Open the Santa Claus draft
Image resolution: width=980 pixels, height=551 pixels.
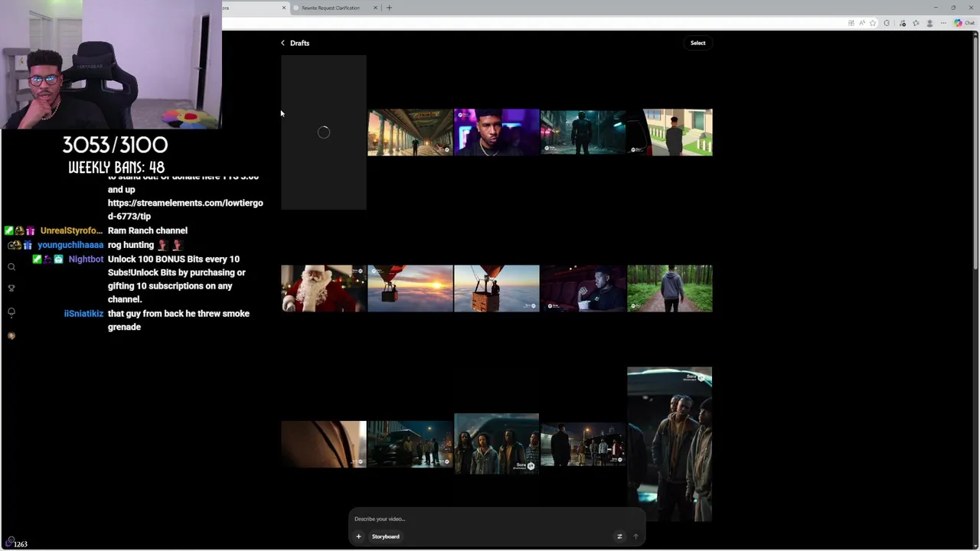coord(323,289)
